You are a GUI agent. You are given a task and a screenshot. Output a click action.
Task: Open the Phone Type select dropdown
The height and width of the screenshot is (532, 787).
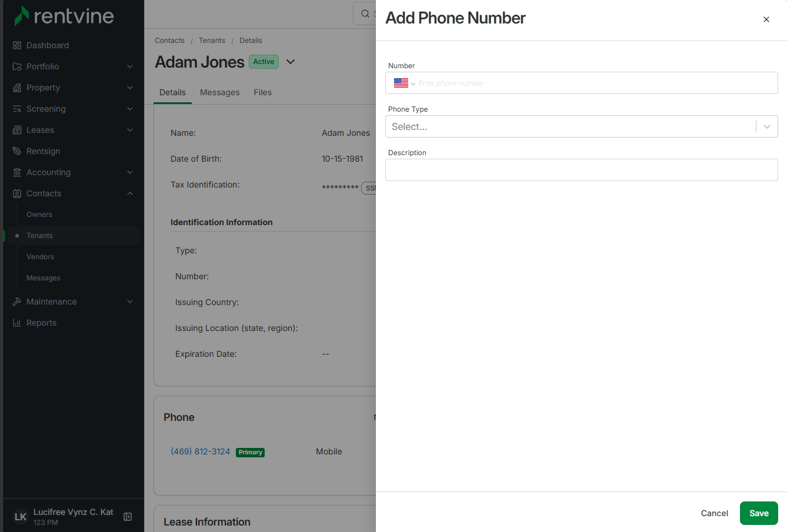[x=581, y=126]
